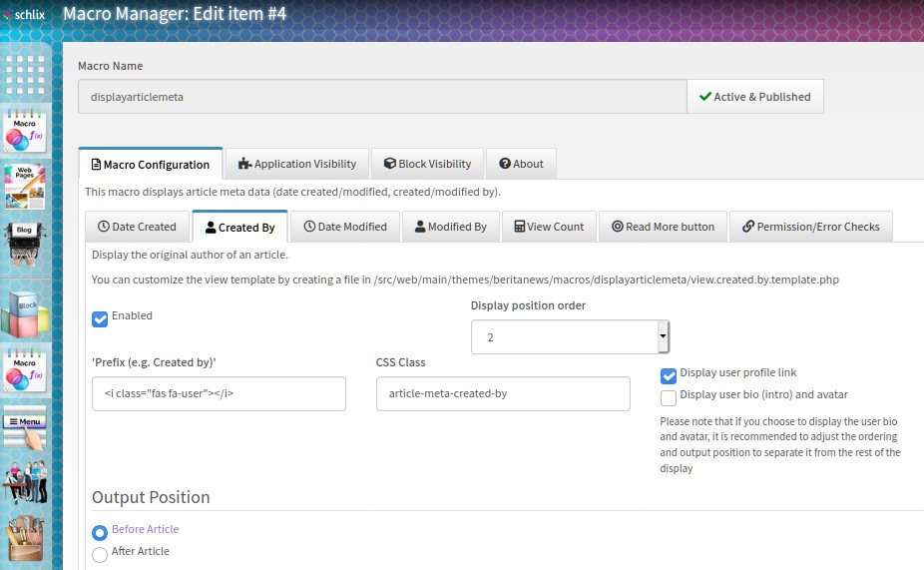This screenshot has height=570, width=924.
Task: Focus the Prefix text field
Action: click(219, 393)
